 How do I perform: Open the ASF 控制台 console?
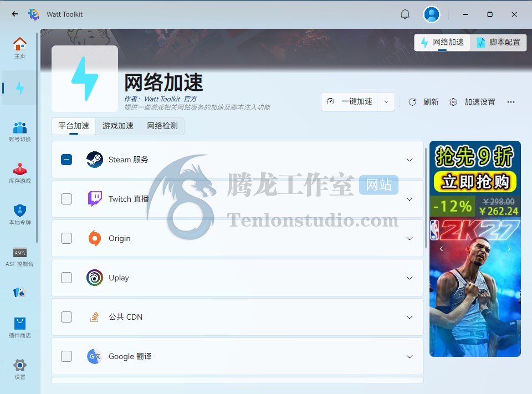tap(20, 257)
